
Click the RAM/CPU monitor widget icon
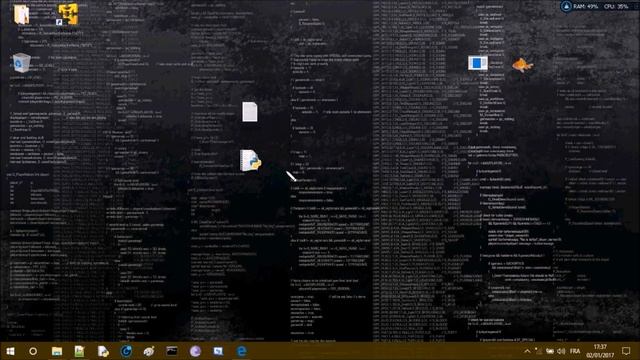566,7
